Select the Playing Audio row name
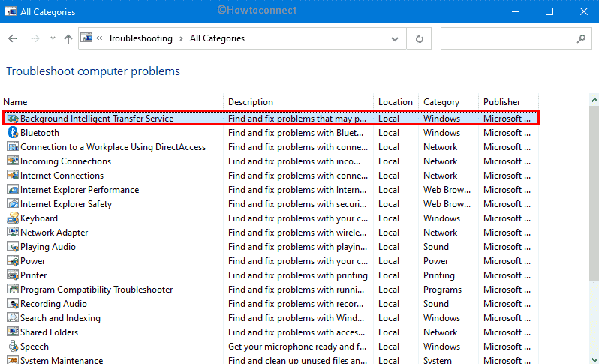 [x=48, y=247]
